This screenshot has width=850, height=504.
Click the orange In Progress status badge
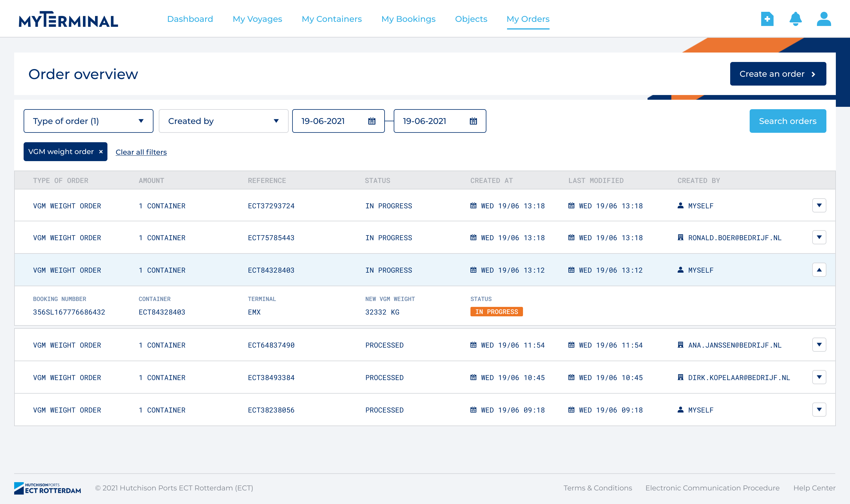(x=496, y=311)
